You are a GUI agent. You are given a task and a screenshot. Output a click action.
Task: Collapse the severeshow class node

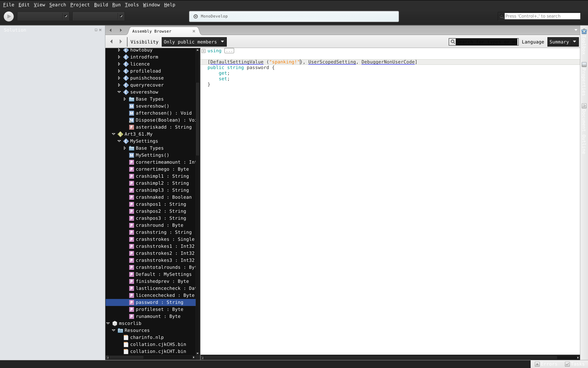(119, 92)
